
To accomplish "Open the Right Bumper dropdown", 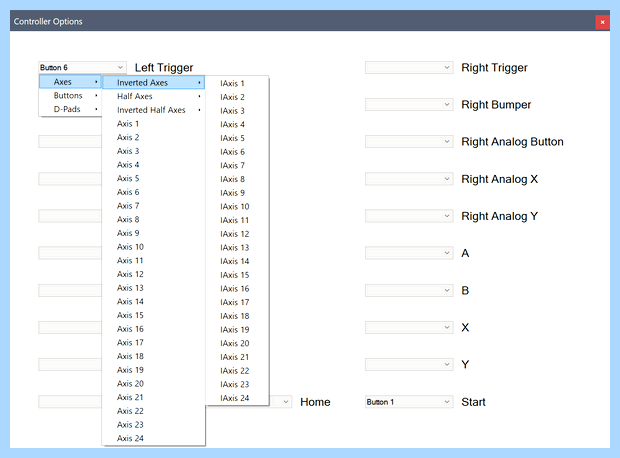I will pos(409,105).
